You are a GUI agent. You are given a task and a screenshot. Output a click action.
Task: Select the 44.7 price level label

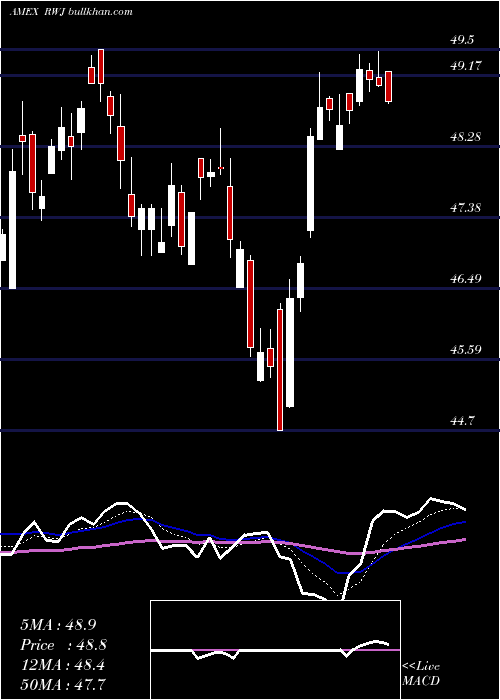pos(462,421)
